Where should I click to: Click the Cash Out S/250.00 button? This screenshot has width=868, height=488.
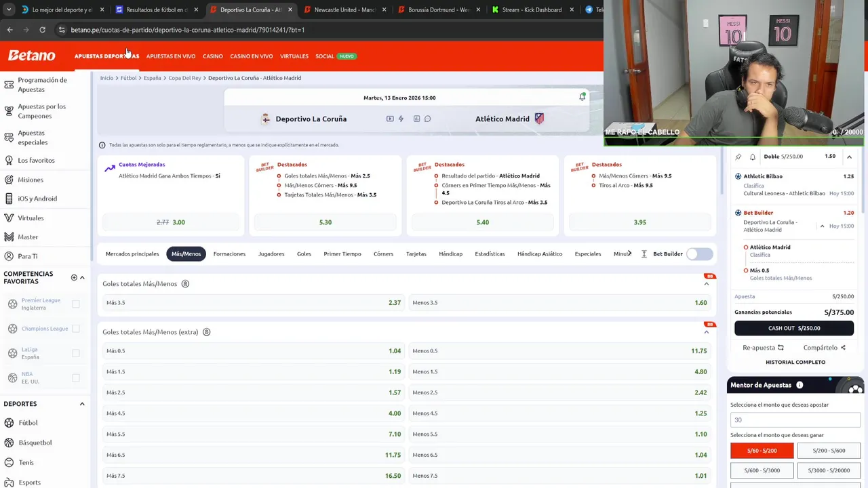(794, 328)
